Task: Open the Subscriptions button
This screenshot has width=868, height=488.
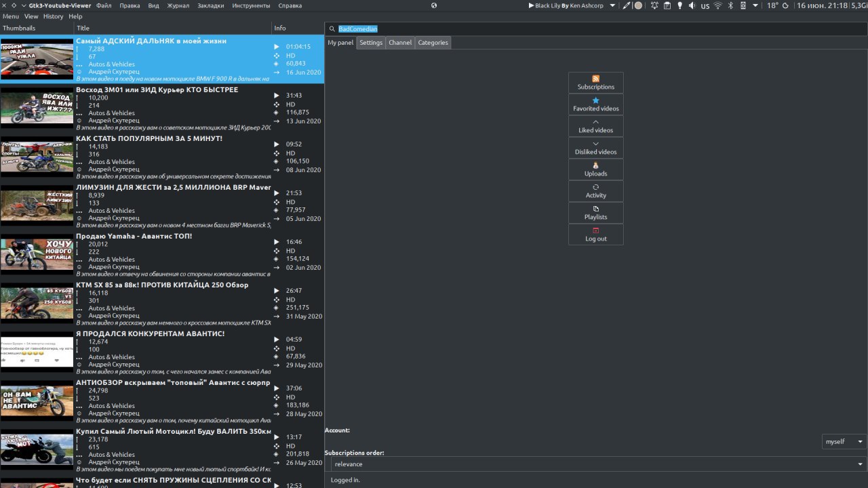Action: (596, 83)
